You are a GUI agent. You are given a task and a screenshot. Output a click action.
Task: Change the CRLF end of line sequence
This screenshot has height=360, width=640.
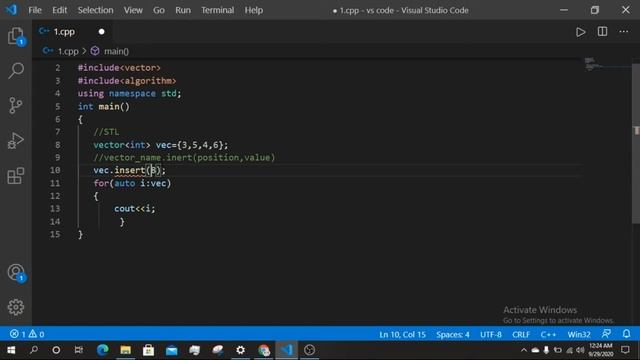(x=521, y=334)
